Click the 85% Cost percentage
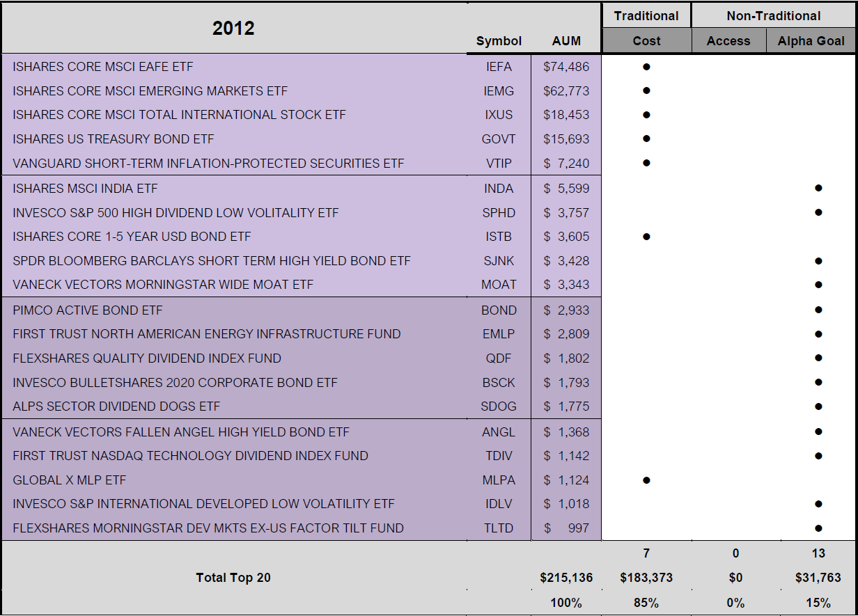The width and height of the screenshot is (858, 616). pyautogui.click(x=646, y=603)
